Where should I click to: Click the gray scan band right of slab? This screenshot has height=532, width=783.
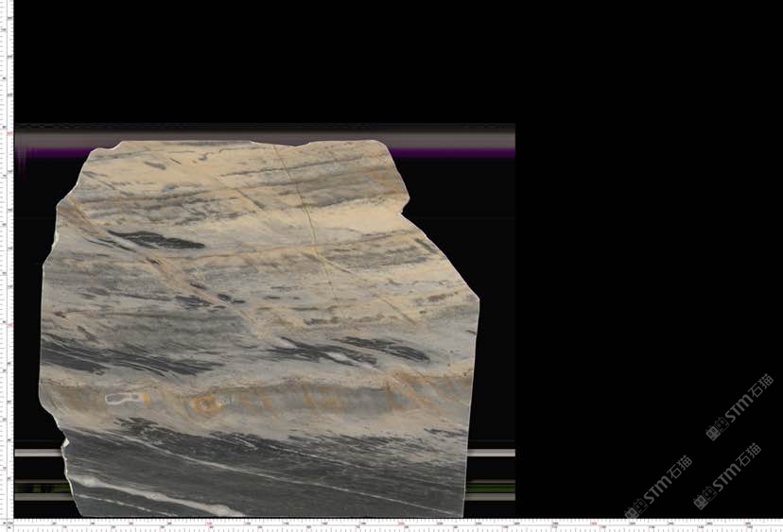pyautogui.click(x=492, y=453)
